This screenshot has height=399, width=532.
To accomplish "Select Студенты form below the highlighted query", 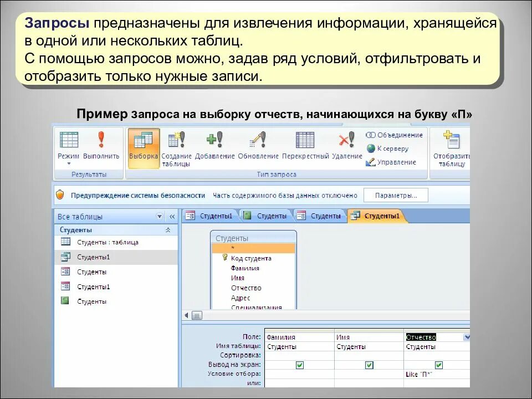I will coord(116,272).
